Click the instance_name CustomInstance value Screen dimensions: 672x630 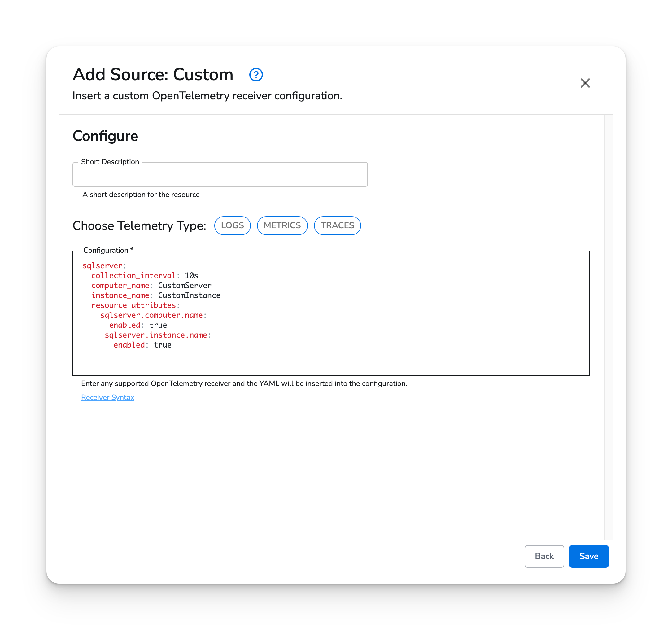[x=189, y=295]
